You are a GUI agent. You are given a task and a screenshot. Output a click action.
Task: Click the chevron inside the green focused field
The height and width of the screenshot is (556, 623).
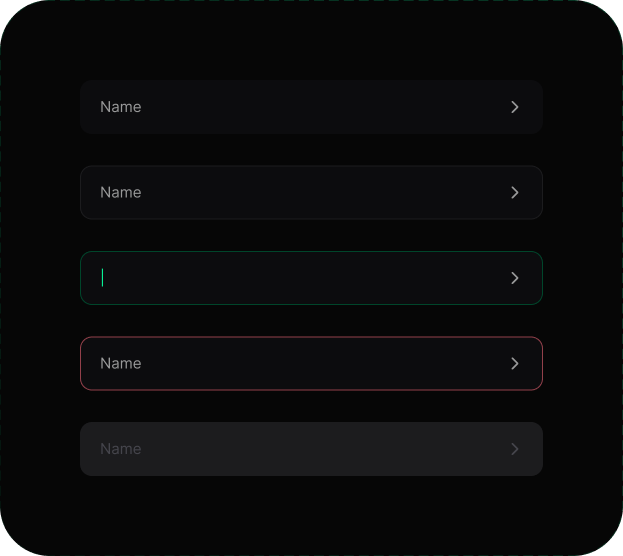(515, 278)
